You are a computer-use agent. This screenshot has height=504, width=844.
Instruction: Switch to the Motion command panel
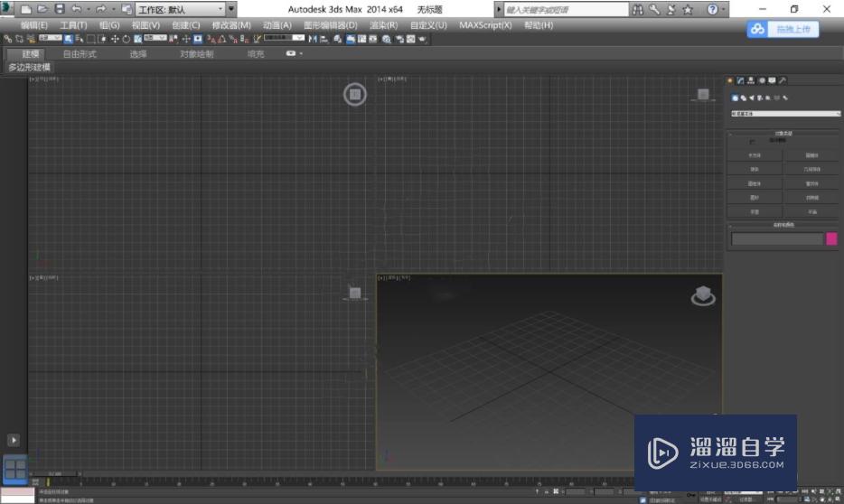[x=762, y=80]
